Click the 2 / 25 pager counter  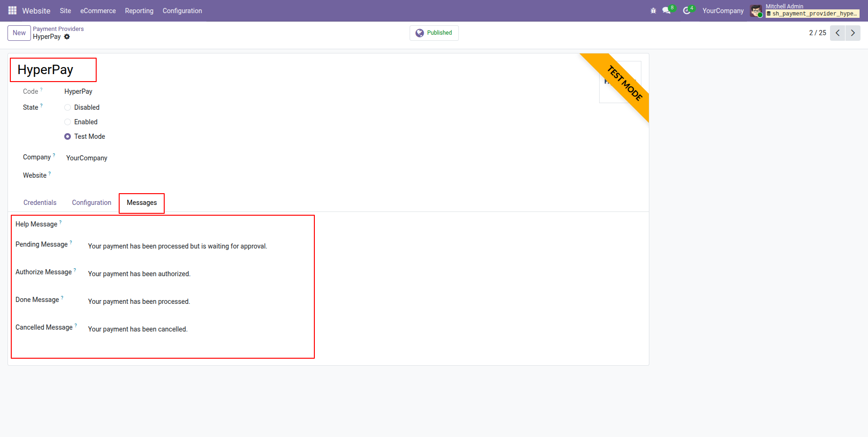[x=818, y=33]
